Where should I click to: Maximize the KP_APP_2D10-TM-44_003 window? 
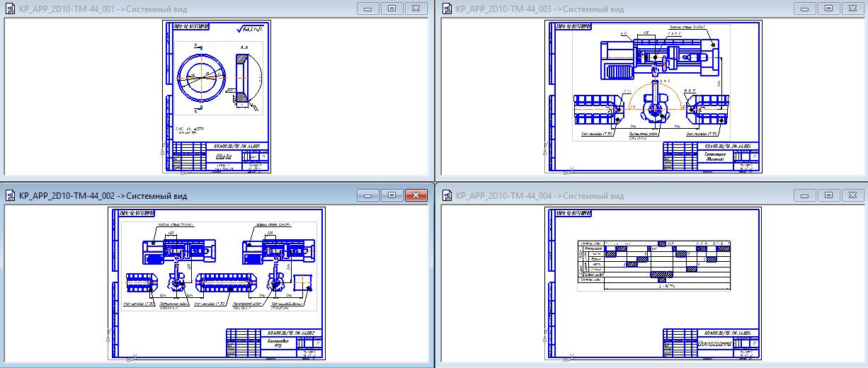[829, 8]
